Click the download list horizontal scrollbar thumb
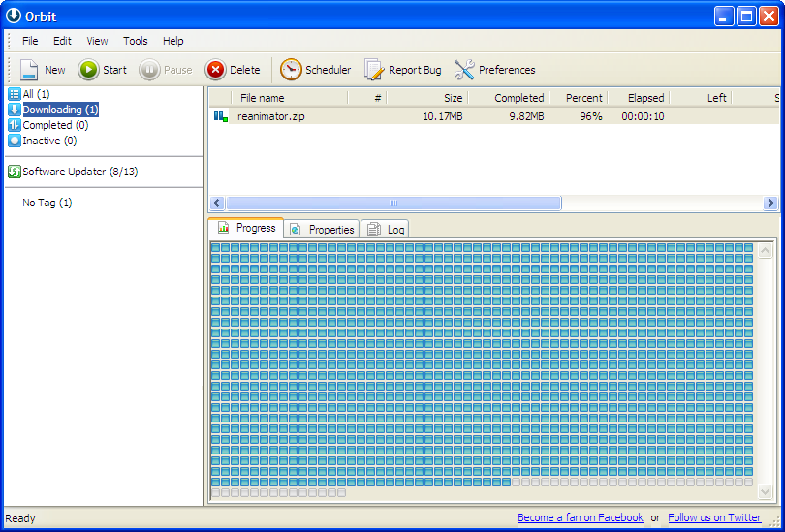Screen dimensions: 785x532 pyautogui.click(x=392, y=203)
